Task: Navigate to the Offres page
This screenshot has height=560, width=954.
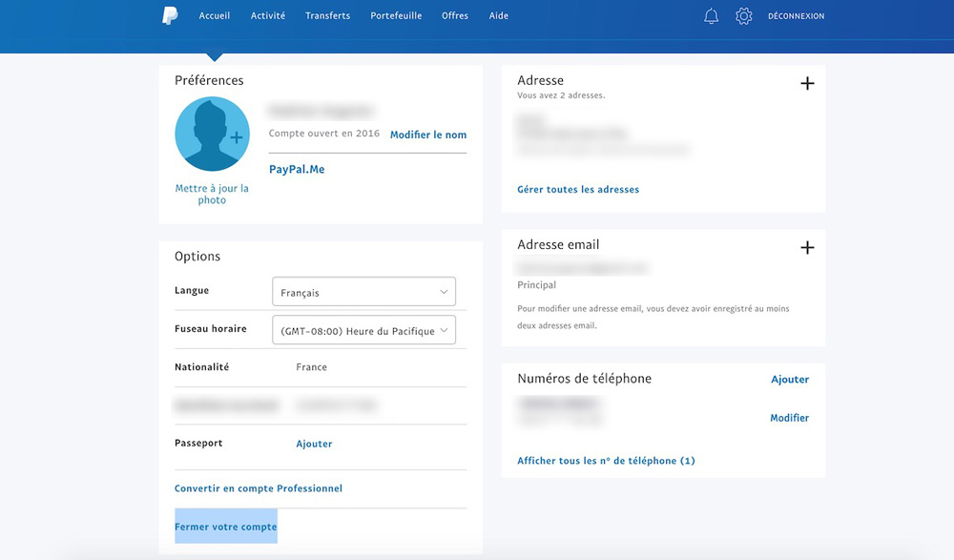Action: 455,16
